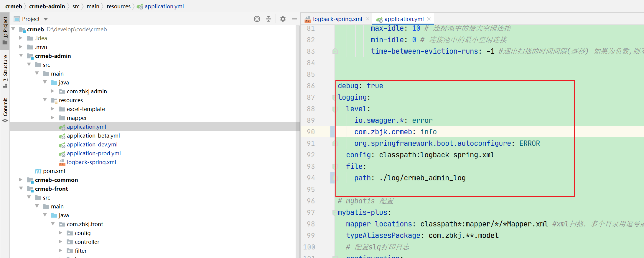Click the crmeb breadcrumb
644x258 pixels.
[14, 6]
